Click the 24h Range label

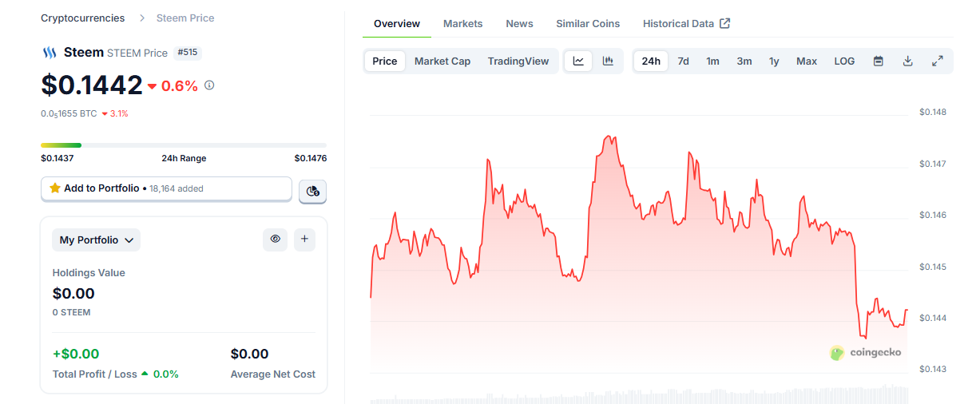click(184, 158)
